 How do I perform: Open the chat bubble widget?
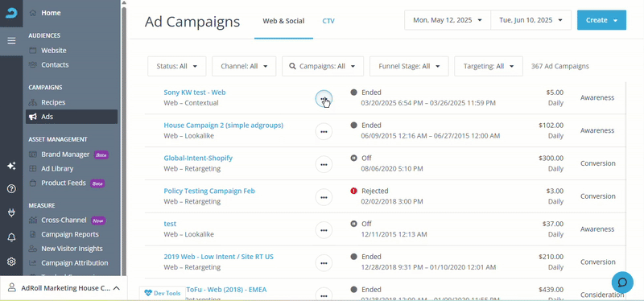point(622,282)
